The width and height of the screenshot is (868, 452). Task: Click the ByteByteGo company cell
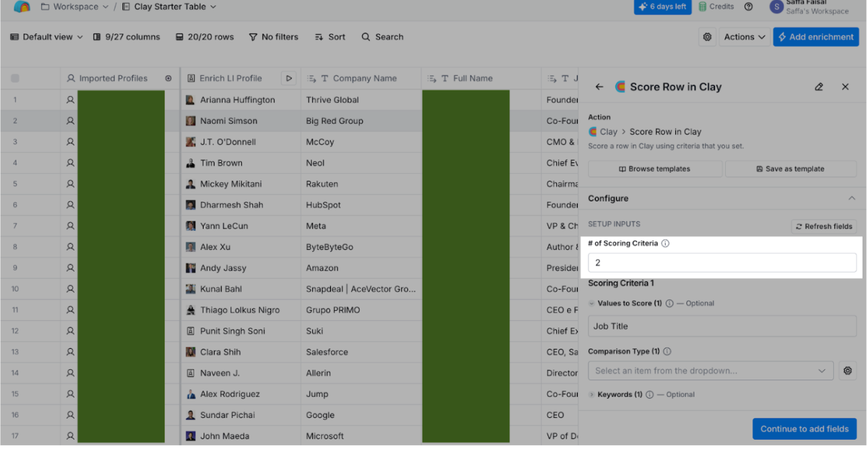(x=361, y=247)
